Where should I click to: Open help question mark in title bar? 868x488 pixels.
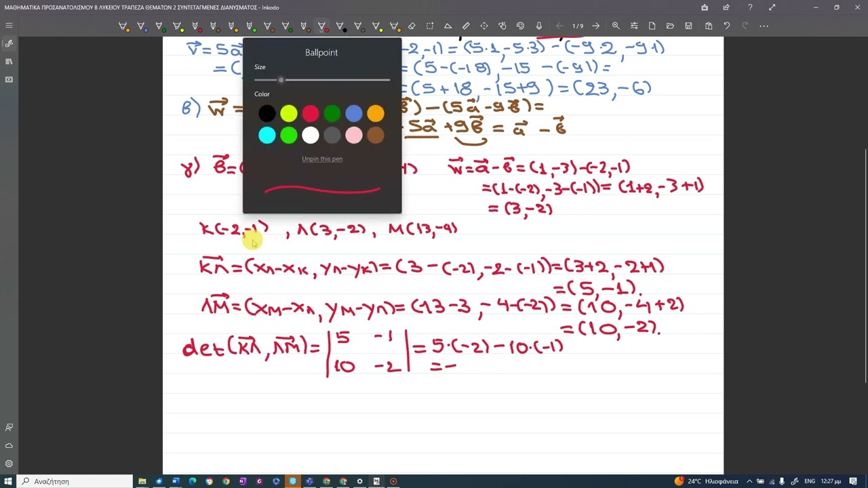[749, 7]
